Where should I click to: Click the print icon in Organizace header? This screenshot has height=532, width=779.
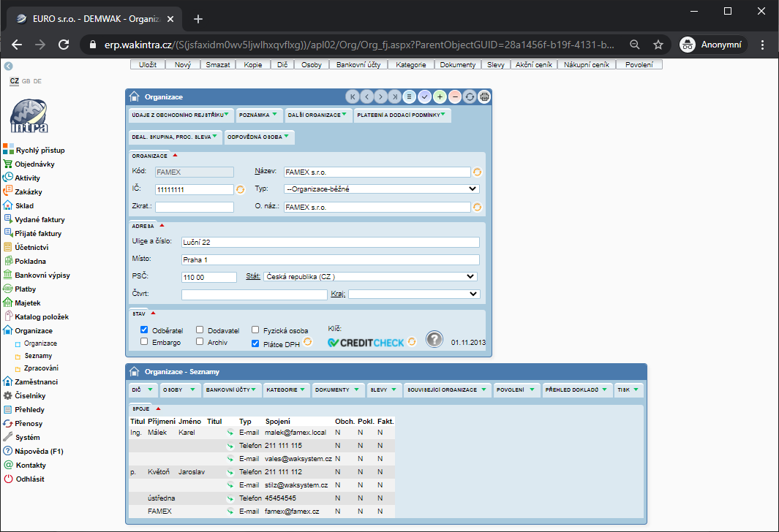coord(483,96)
